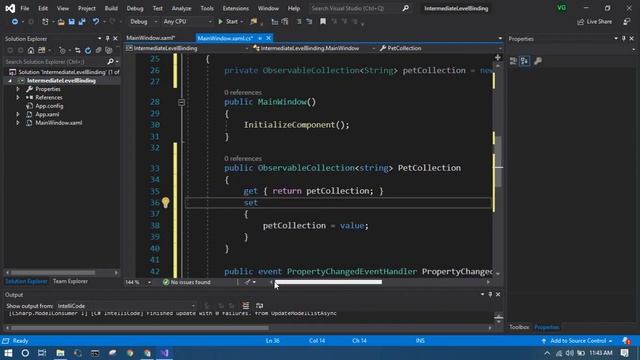Click the Show All Files icon

109,51
